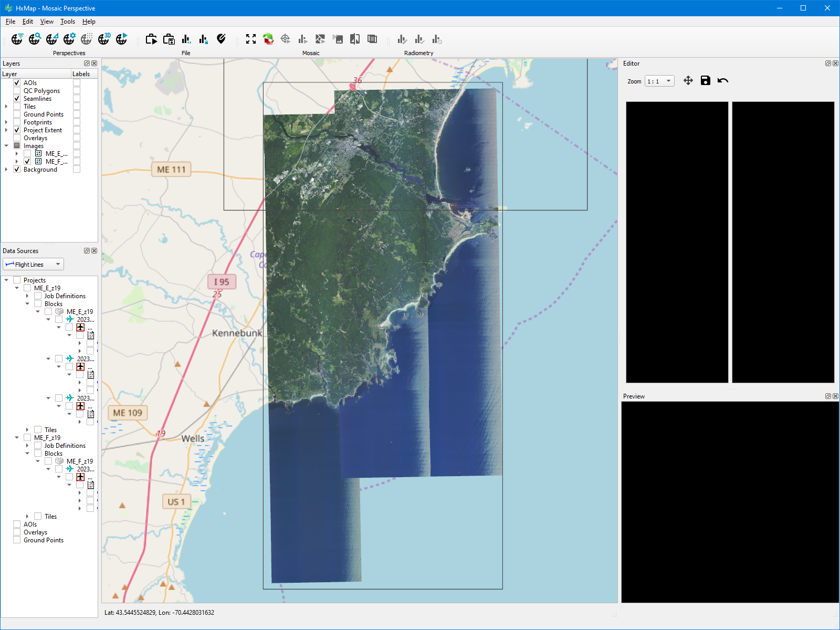The height and width of the screenshot is (630, 840).
Task: Enable the QC Polygons layer checkbox
Action: click(16, 90)
